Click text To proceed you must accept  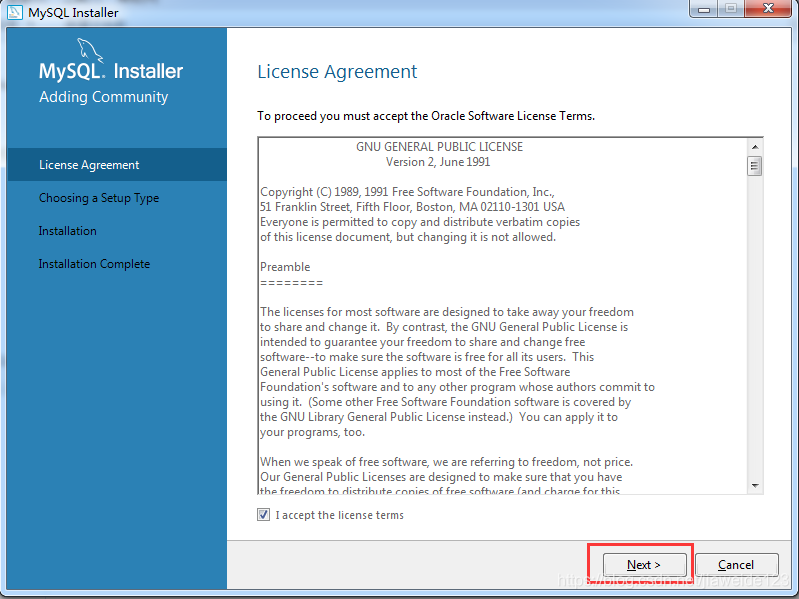pyautogui.click(x=426, y=116)
